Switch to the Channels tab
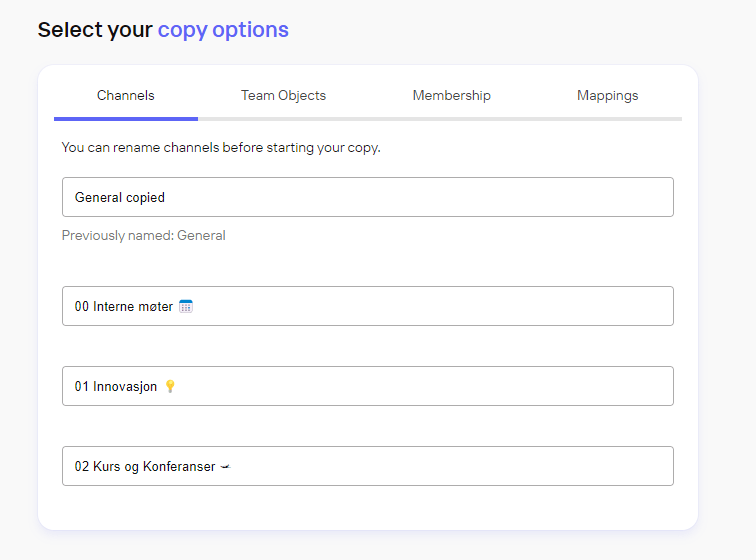Image resolution: width=756 pixels, height=560 pixels. point(126,96)
